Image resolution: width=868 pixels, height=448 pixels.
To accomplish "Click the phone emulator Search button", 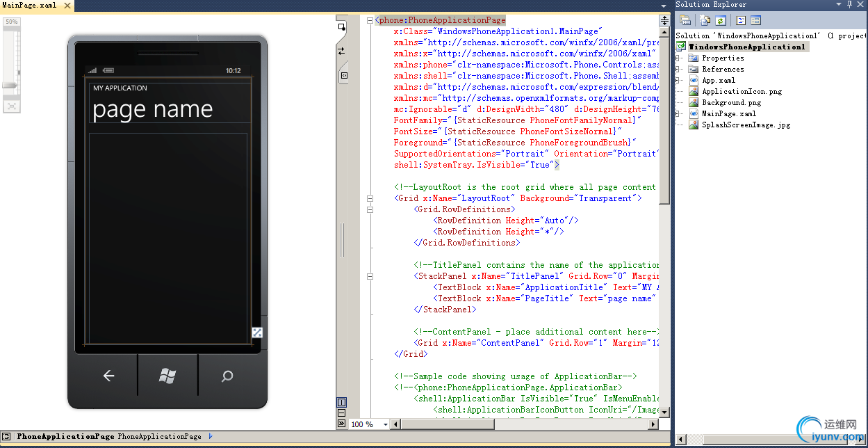I will (x=227, y=376).
